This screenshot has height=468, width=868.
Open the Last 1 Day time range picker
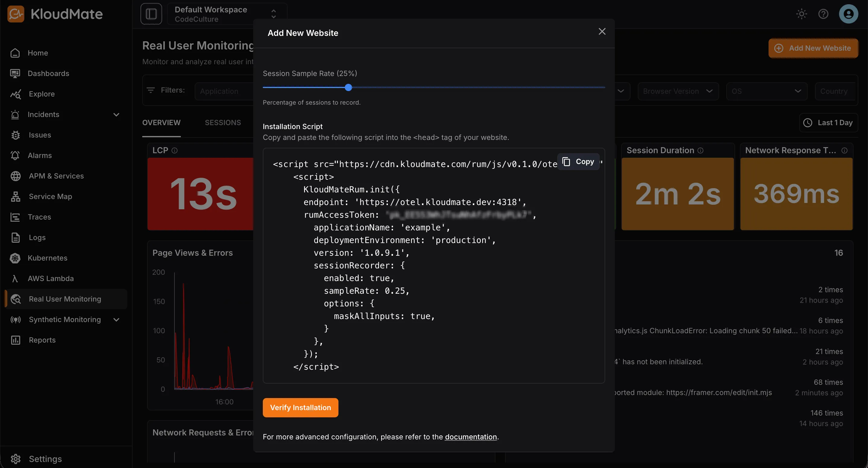coord(829,123)
